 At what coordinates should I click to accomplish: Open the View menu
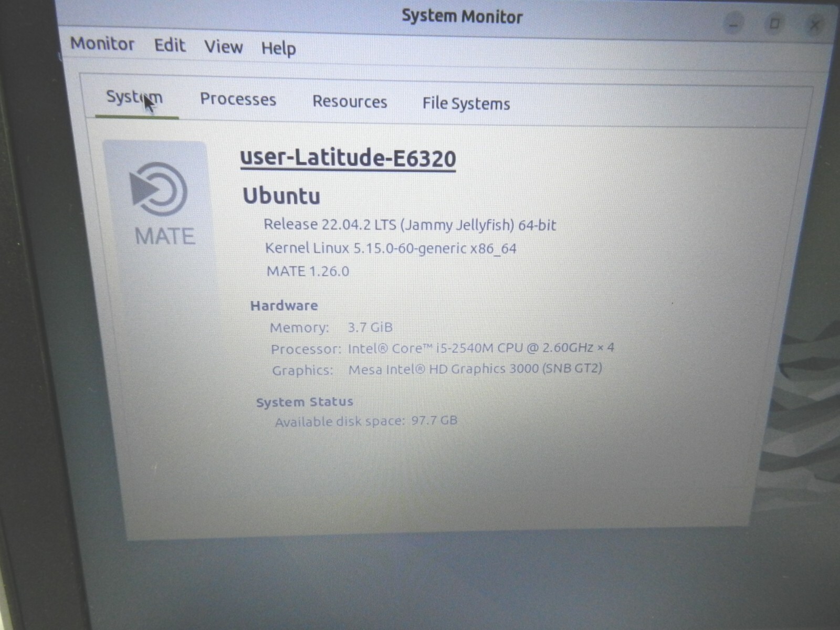(224, 47)
